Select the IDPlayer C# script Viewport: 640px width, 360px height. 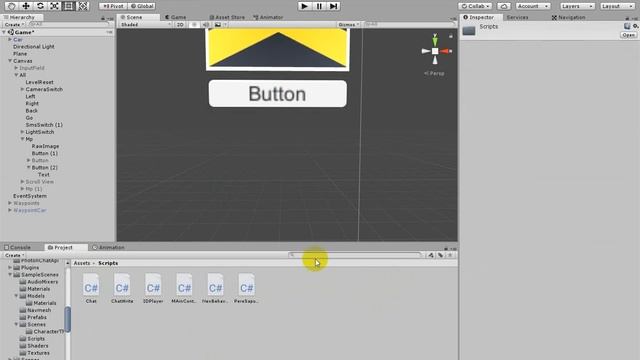(153, 289)
